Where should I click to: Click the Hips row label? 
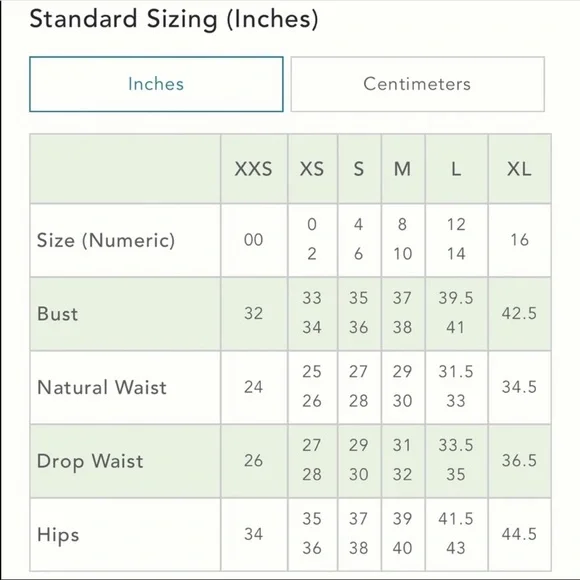pos(58,535)
